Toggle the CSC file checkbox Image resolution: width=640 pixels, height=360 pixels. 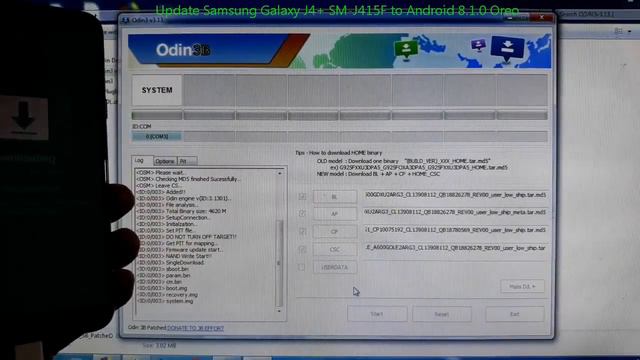click(302, 249)
